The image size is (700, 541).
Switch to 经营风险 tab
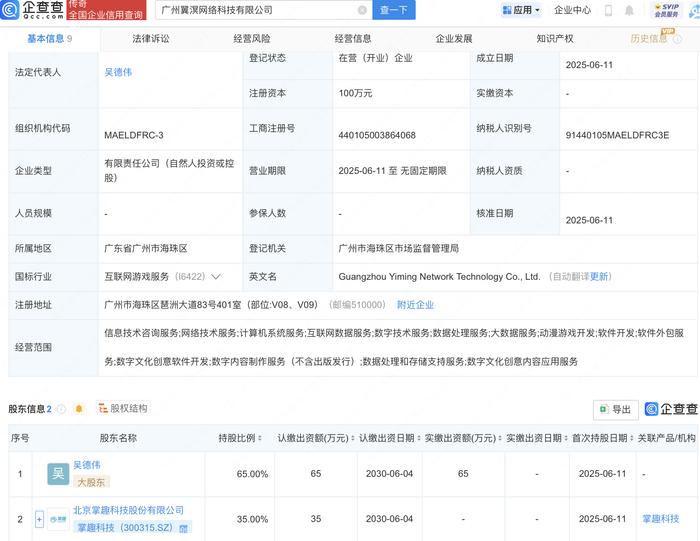tap(252, 39)
